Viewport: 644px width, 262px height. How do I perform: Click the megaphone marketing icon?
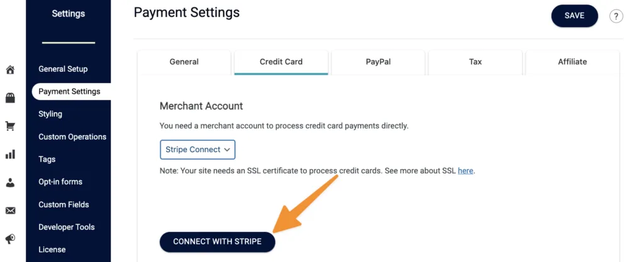(x=10, y=239)
